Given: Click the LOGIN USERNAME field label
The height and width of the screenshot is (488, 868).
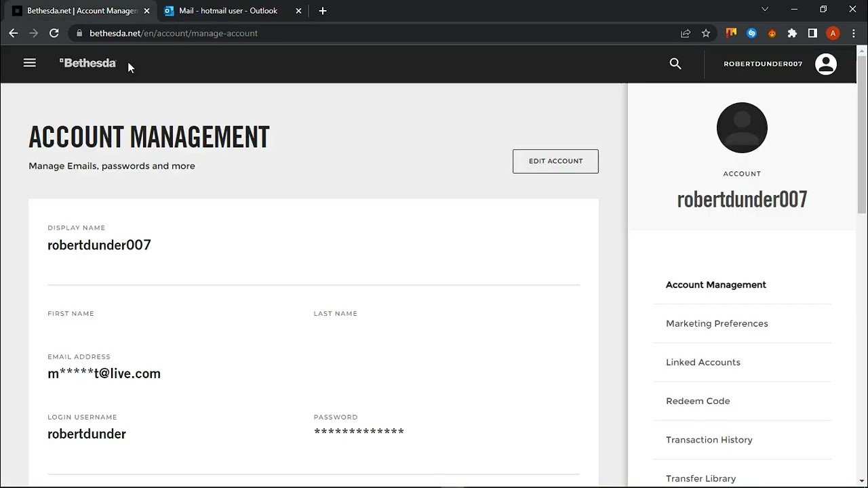Looking at the screenshot, I should [82, 418].
